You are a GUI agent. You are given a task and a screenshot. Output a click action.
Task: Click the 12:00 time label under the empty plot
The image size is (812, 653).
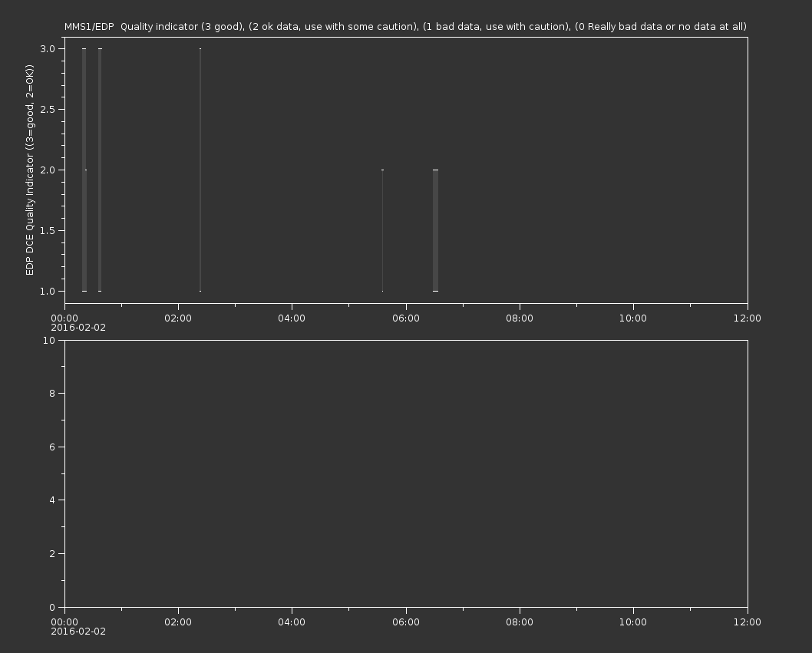(748, 622)
